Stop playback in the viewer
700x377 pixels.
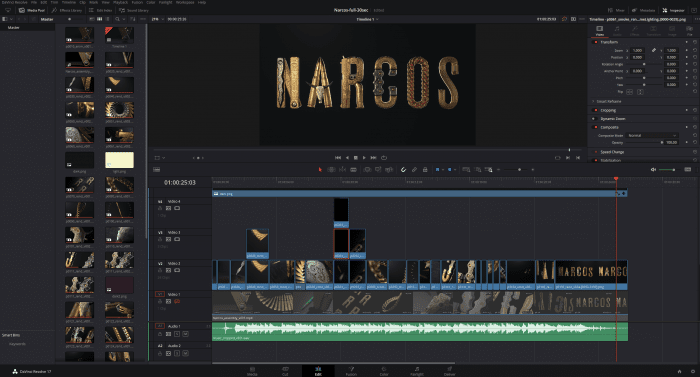click(x=356, y=158)
